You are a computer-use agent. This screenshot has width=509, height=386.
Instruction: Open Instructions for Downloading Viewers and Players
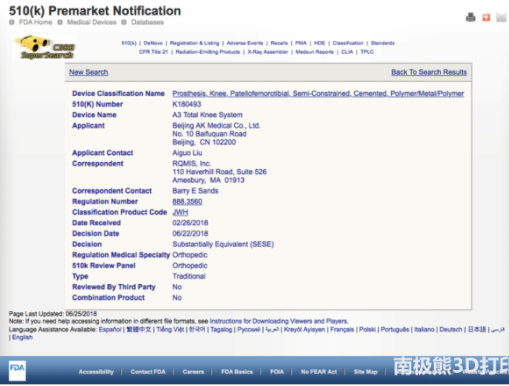(279, 321)
